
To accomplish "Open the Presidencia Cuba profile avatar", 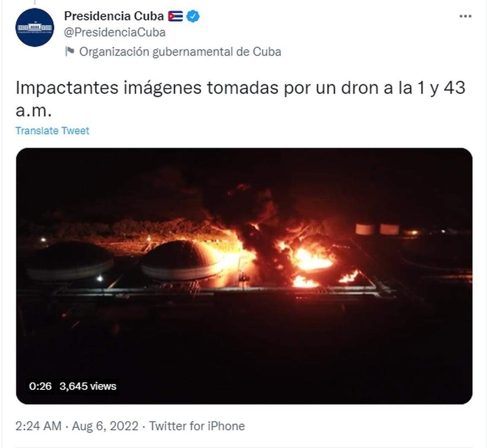I will click(35, 27).
